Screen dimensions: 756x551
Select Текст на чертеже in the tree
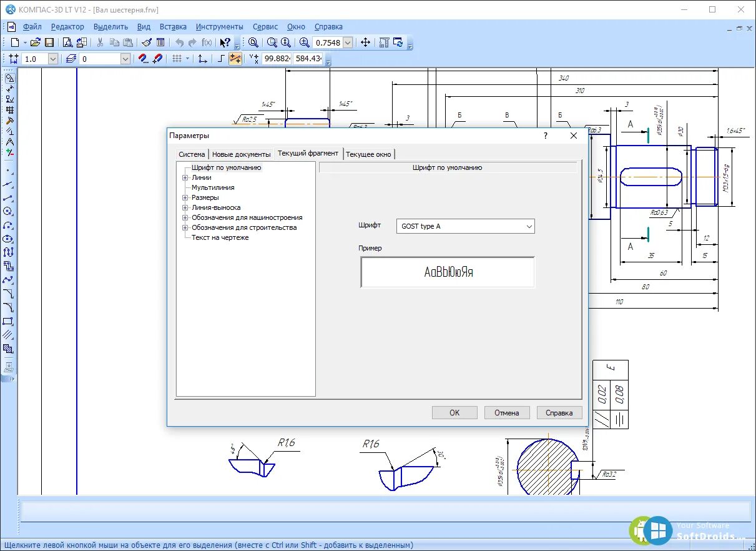click(220, 237)
